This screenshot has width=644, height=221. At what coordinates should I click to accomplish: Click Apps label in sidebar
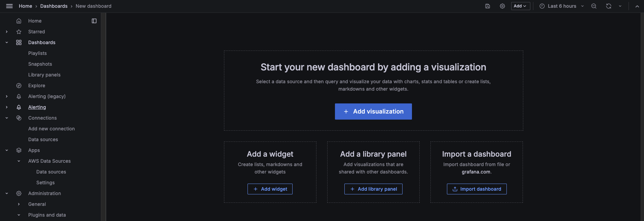tap(34, 150)
